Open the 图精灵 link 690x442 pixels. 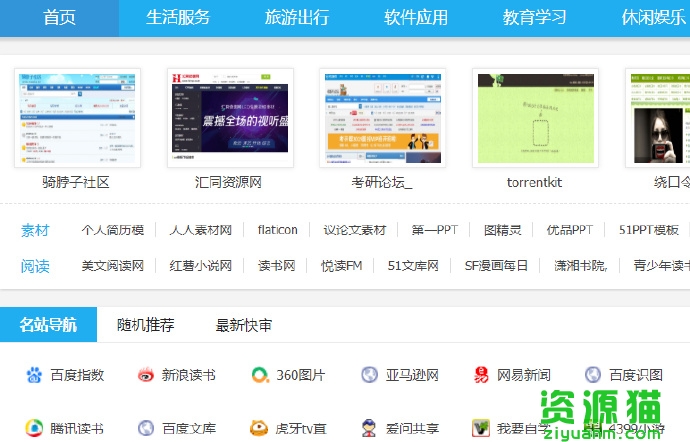(503, 230)
